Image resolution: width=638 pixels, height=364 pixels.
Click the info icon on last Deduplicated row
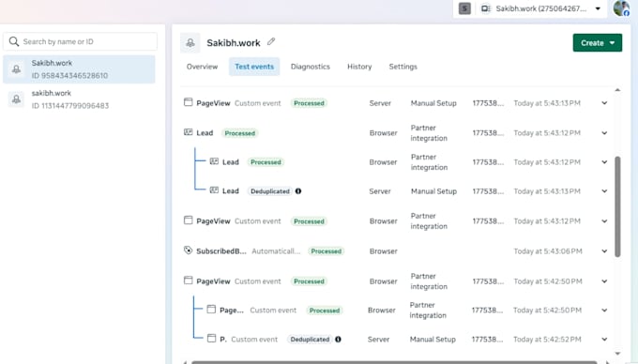point(338,340)
